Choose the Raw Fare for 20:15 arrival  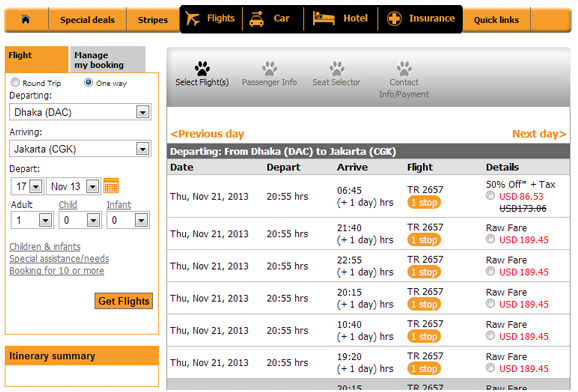(x=490, y=304)
